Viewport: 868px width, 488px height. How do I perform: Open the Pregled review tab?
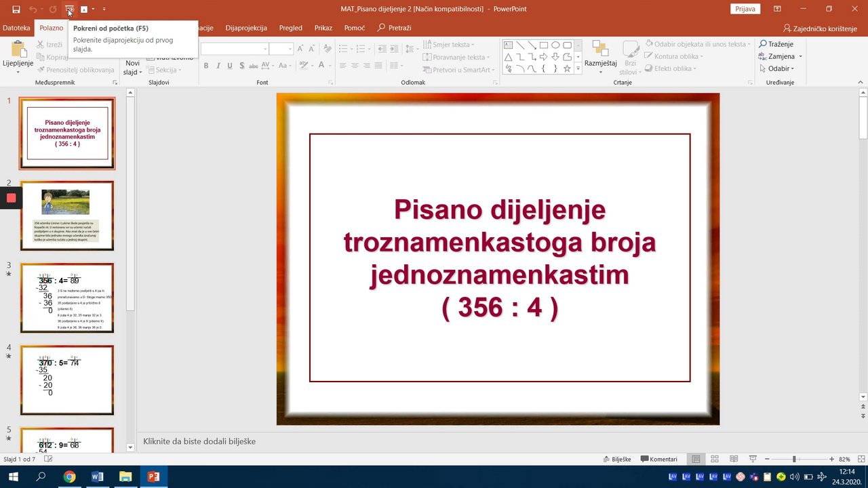(x=291, y=28)
